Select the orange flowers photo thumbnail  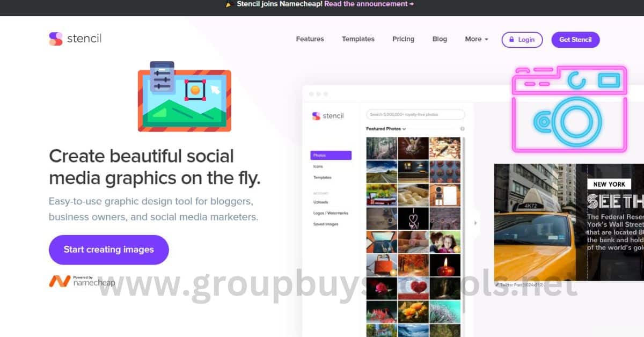coord(413,312)
